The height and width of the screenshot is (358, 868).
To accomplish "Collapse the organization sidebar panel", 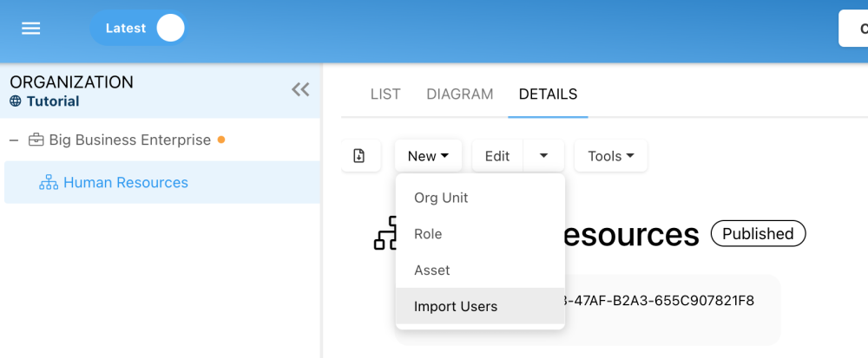I will [300, 89].
